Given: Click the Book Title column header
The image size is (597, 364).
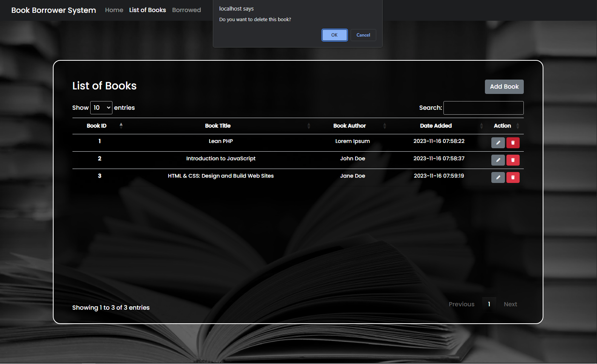Looking at the screenshot, I should pos(218,126).
